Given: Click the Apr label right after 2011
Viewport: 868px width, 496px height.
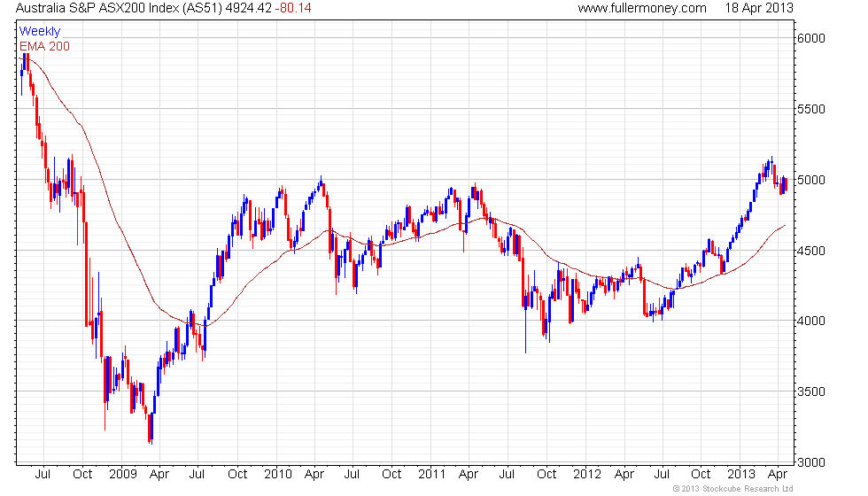Looking at the screenshot, I should (469, 475).
